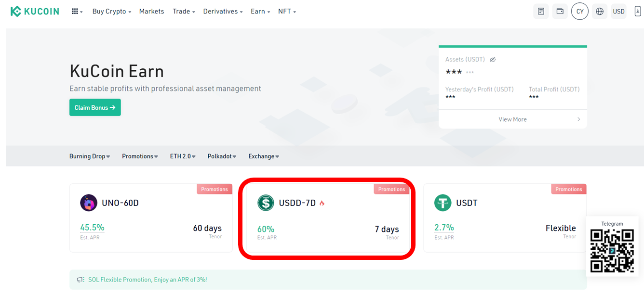Screen dimensions: 644x295
Task: Click the View More chevron arrow
Action: (578, 119)
